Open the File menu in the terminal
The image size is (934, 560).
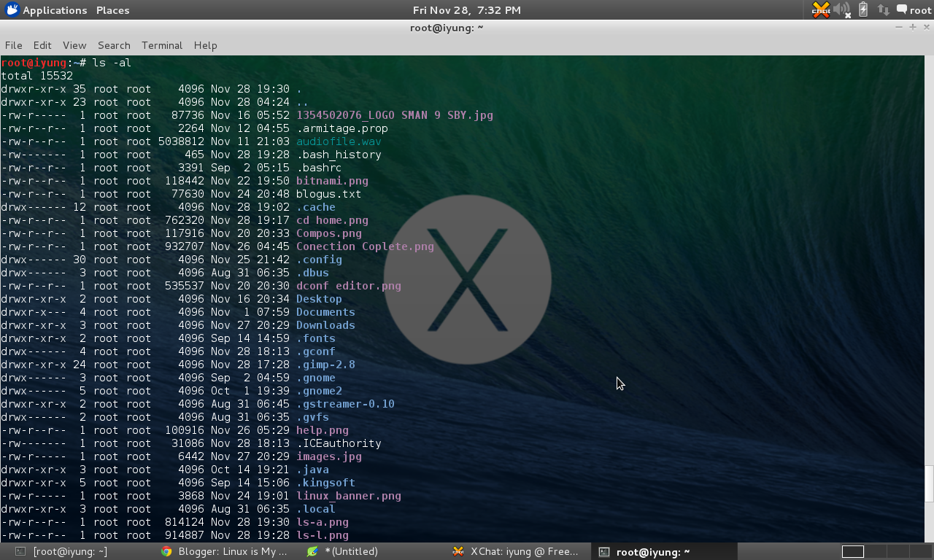(x=13, y=45)
